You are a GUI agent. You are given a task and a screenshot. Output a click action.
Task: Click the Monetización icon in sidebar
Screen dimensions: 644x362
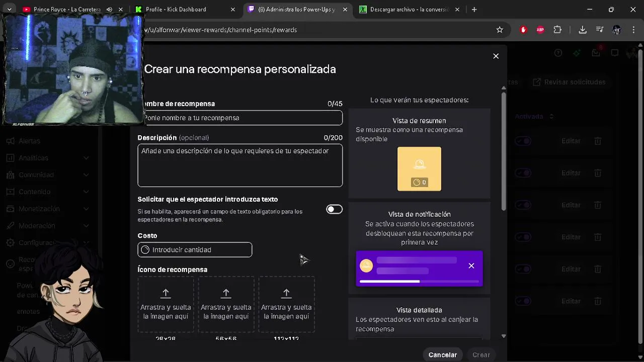click(10, 209)
